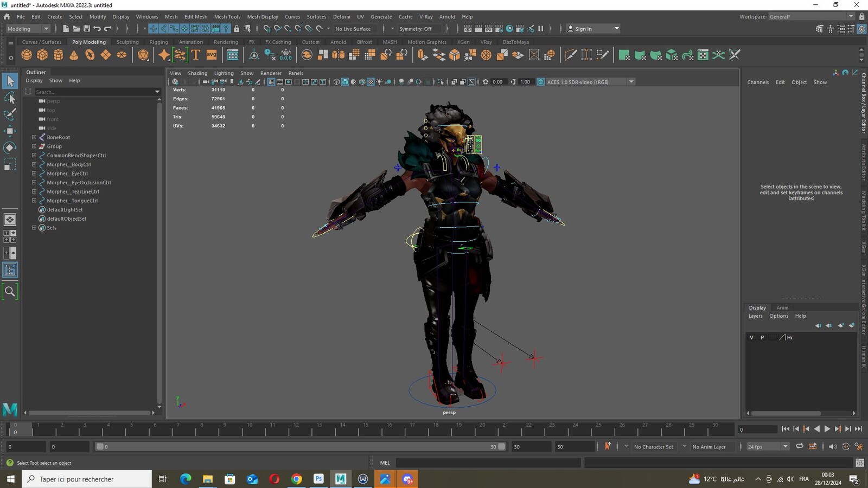This screenshot has height=488, width=868.
Task: Open the Workspace General dropdown
Action: (811, 17)
